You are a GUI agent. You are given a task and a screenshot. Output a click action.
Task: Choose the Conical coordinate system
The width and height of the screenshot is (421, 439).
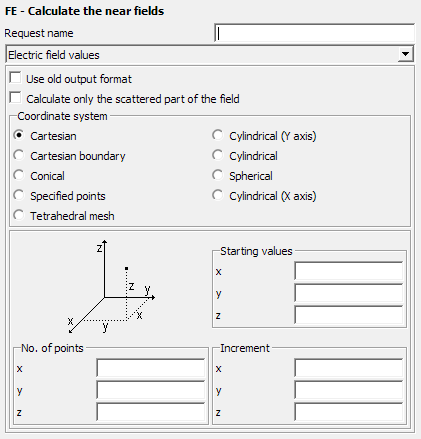pyautogui.click(x=19, y=175)
